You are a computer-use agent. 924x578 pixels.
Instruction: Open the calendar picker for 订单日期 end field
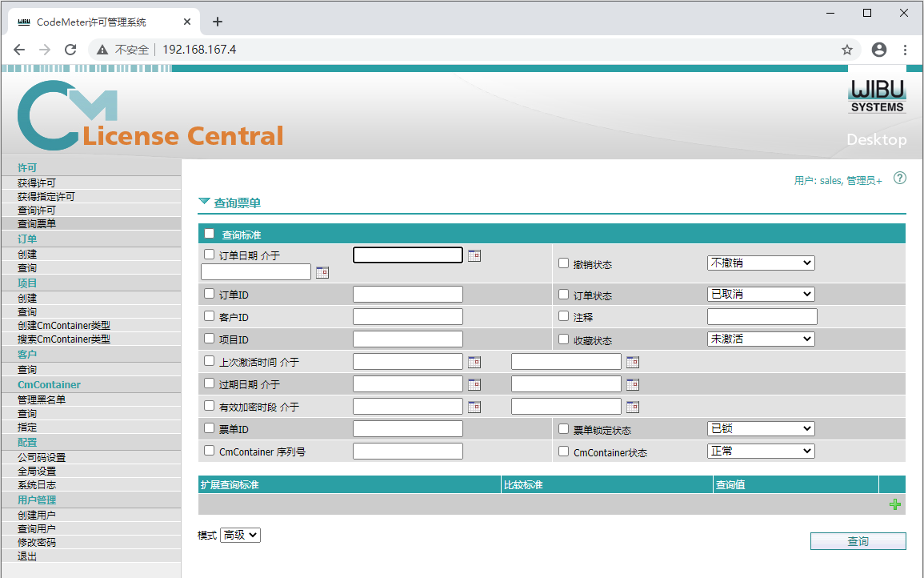pyautogui.click(x=322, y=272)
